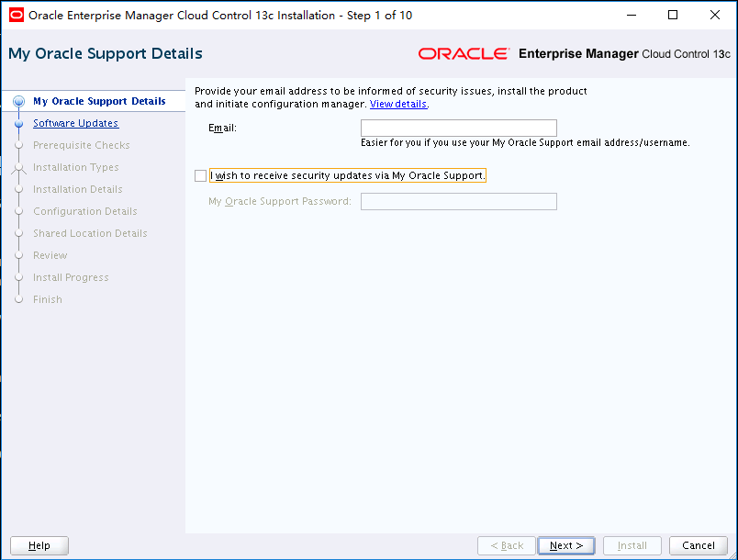The width and height of the screenshot is (738, 560).
Task: Click Configuration Details in step list
Action: pos(85,211)
